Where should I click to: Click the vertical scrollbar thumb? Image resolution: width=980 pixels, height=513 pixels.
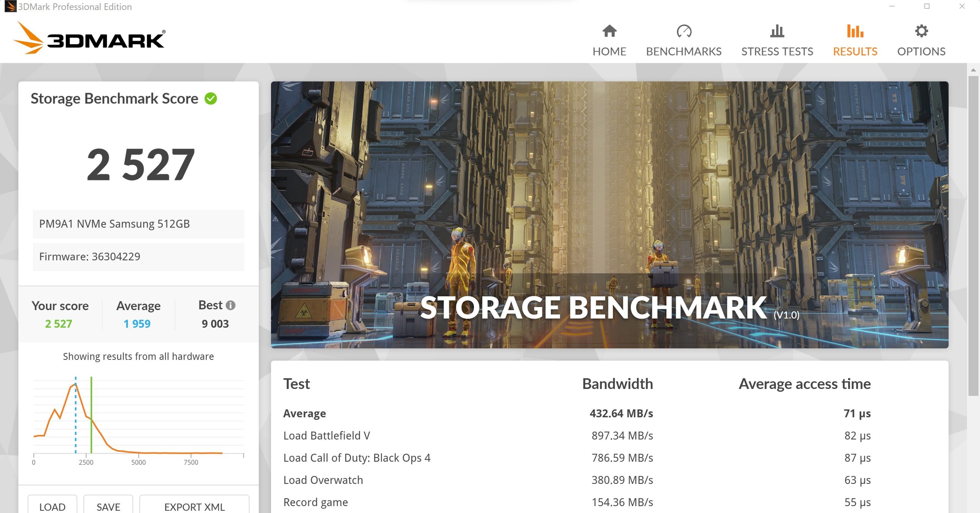(x=973, y=235)
